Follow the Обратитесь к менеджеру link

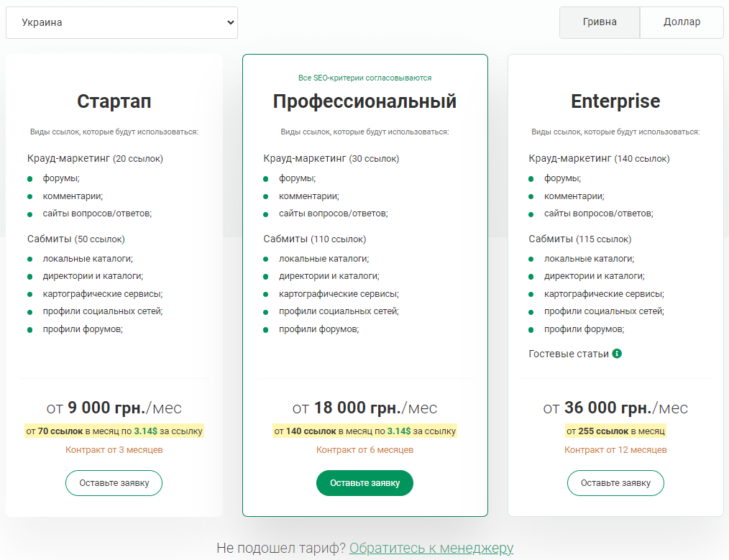point(431,548)
